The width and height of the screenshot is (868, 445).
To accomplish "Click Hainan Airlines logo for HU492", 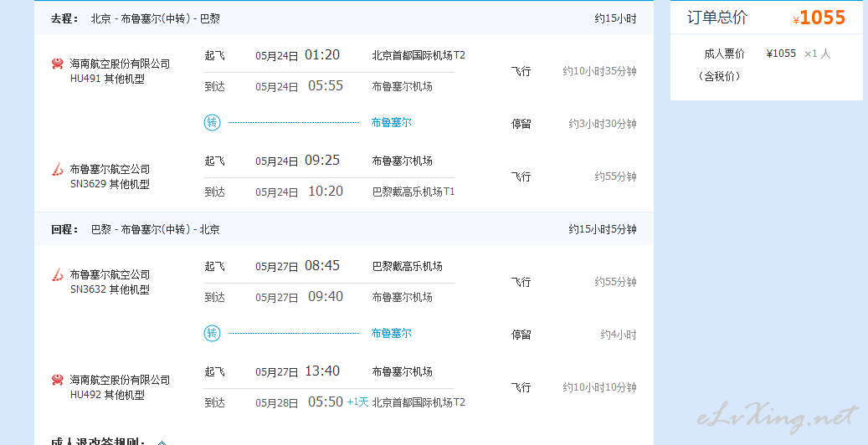I will click(58, 380).
